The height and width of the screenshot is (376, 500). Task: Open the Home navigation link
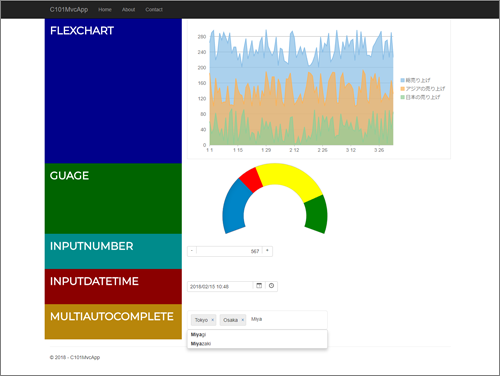105,10
